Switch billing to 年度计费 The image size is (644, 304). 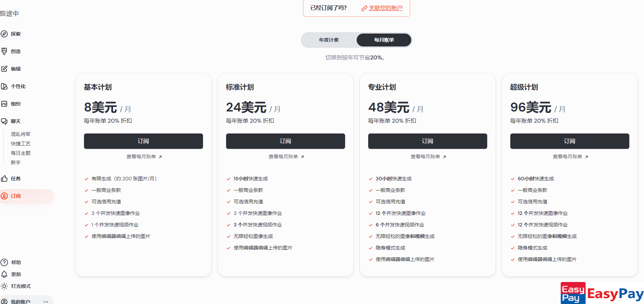pos(329,40)
